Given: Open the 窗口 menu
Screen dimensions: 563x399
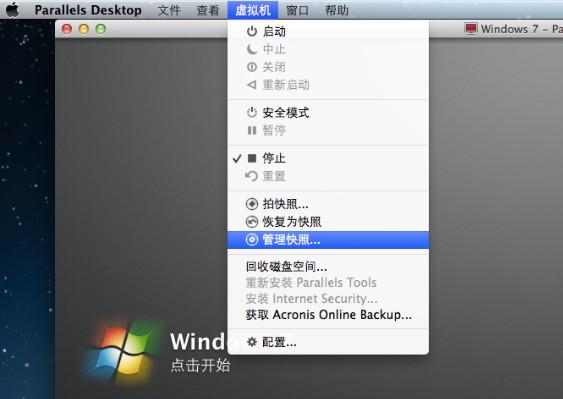Looking at the screenshot, I should [x=297, y=10].
